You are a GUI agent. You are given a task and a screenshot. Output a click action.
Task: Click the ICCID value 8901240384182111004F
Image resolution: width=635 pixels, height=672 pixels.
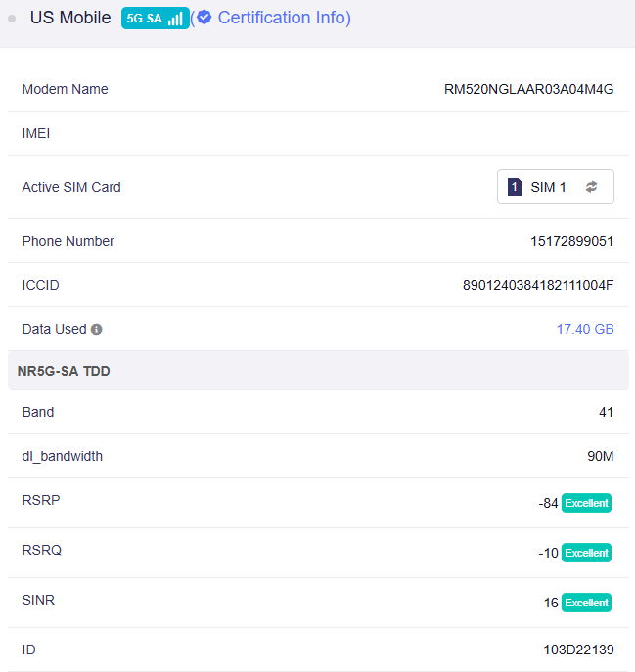pos(538,285)
